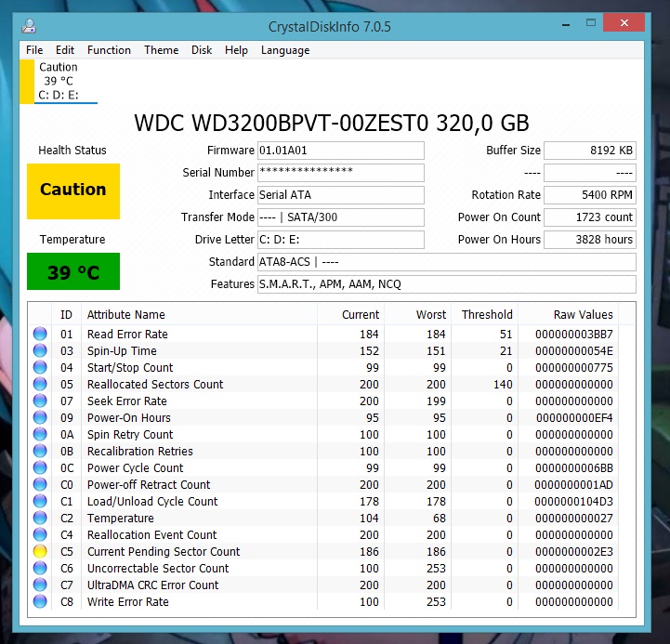Viewport: 670px width, 644px height.
Task: Maximize the CrystalDiskInfo window
Action: pos(591,23)
